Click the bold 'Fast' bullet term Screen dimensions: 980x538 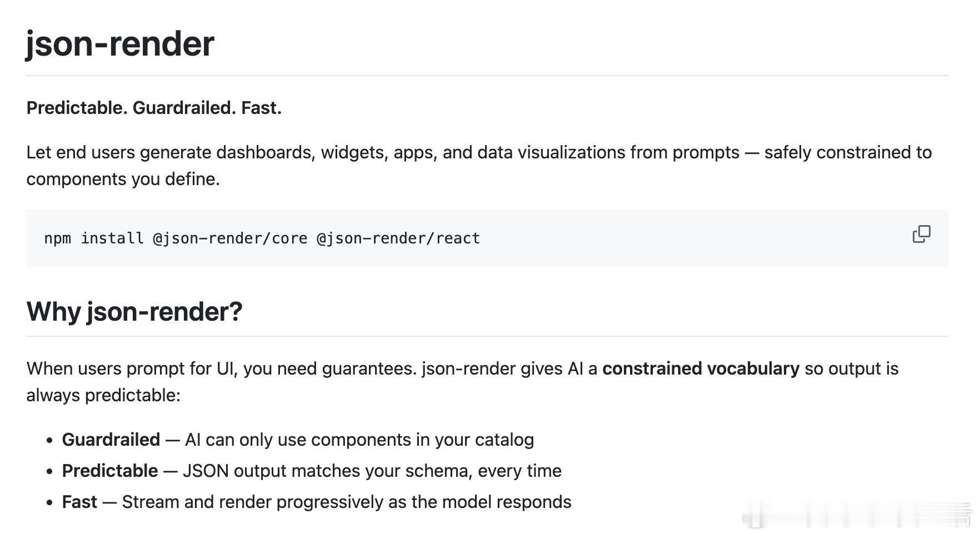coord(79,502)
